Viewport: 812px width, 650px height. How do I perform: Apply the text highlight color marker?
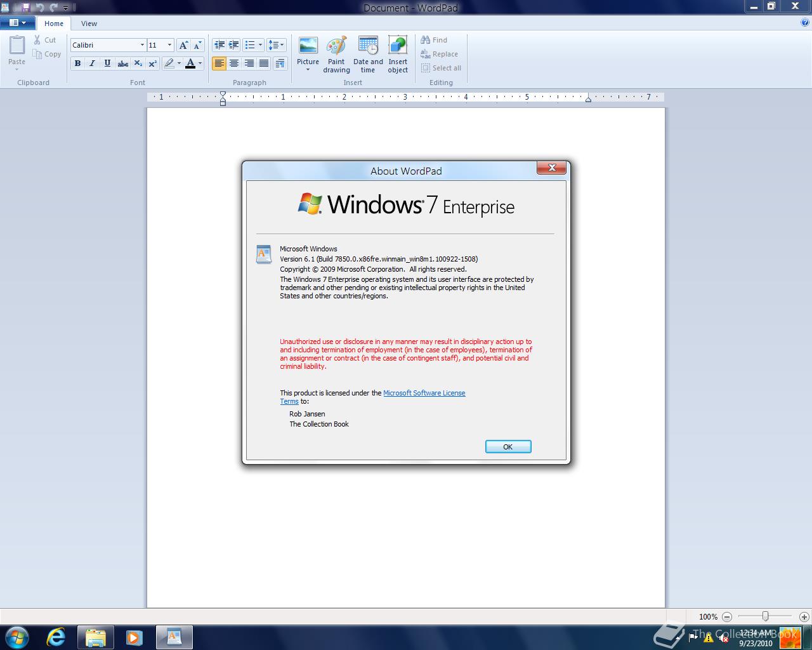point(169,63)
